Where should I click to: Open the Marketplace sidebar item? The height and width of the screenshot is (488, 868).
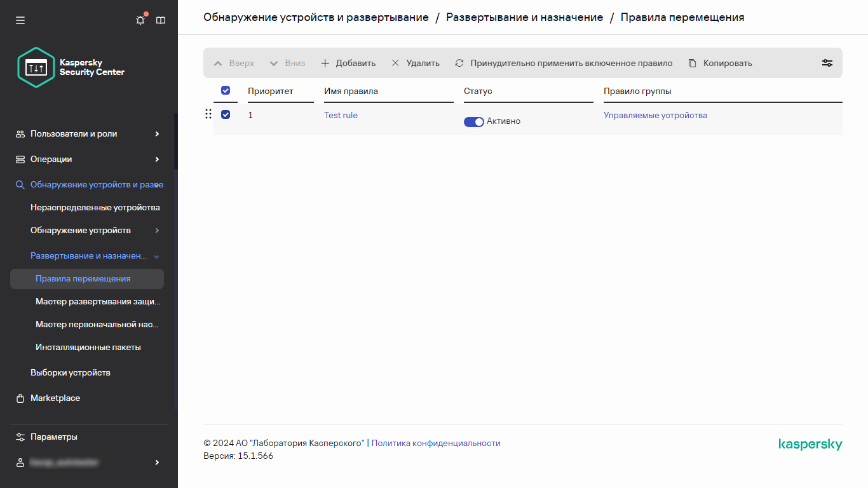[x=55, y=398]
